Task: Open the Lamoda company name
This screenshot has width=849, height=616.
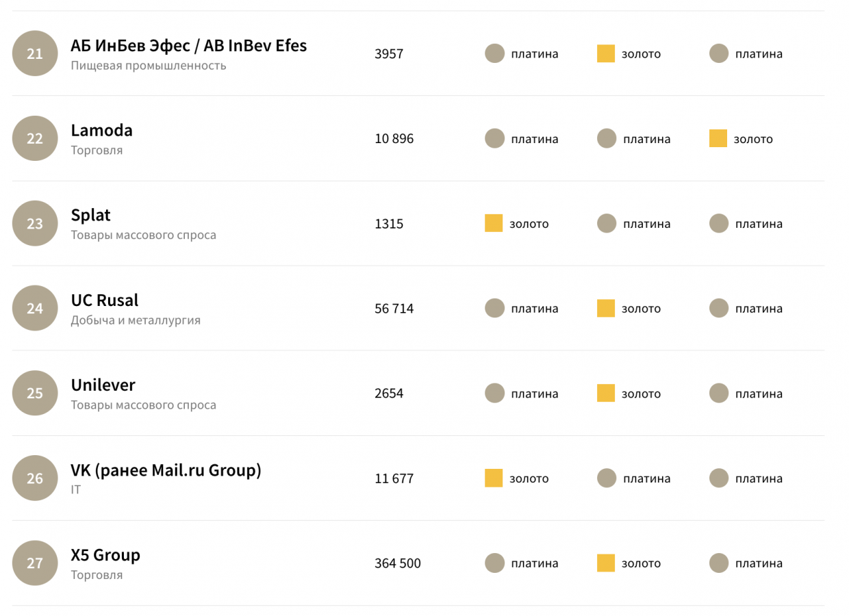Action: click(x=101, y=131)
